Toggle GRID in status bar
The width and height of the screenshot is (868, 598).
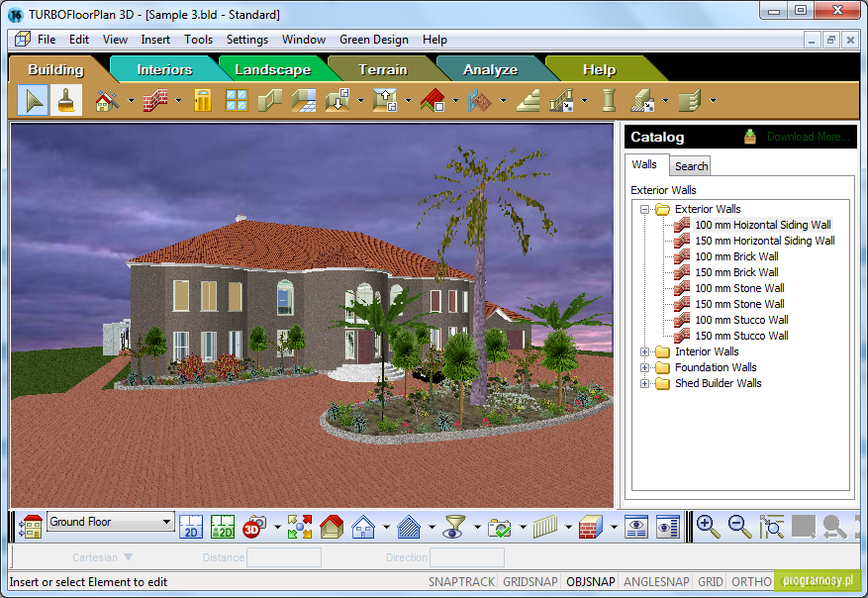coord(711,582)
